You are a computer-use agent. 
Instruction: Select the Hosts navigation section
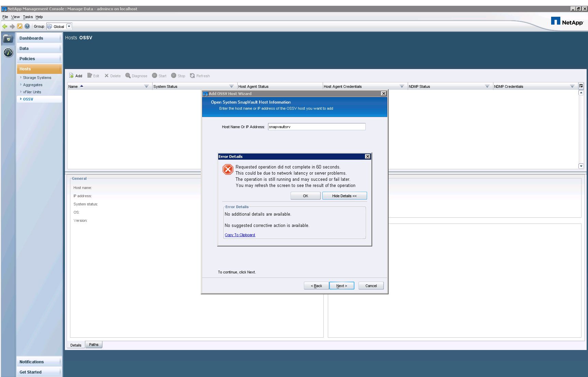pyautogui.click(x=39, y=69)
